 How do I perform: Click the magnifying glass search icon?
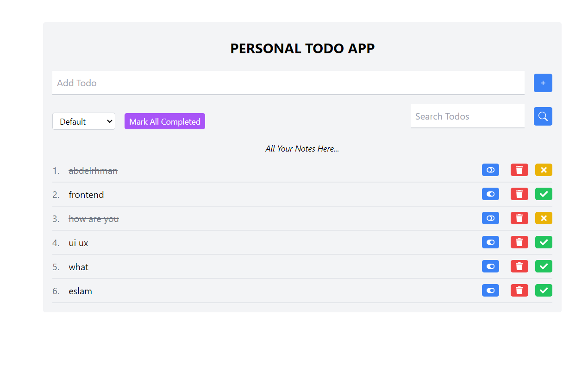pyautogui.click(x=543, y=116)
